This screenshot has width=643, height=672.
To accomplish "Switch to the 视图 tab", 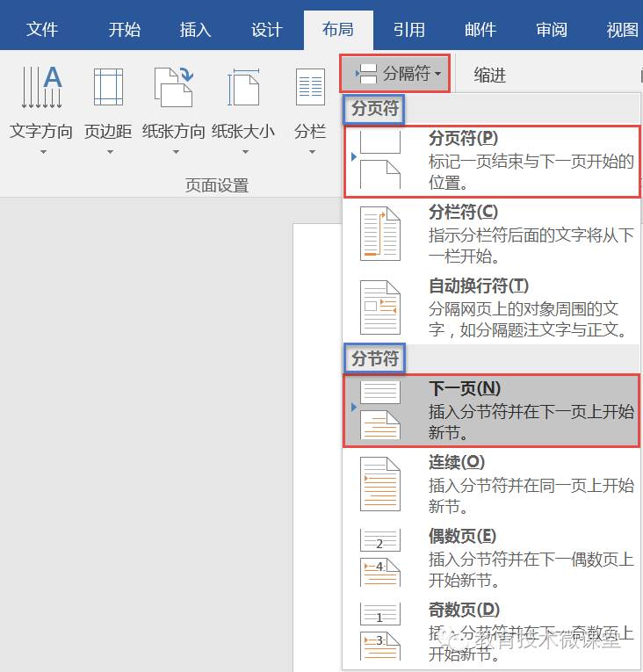I will (623, 30).
